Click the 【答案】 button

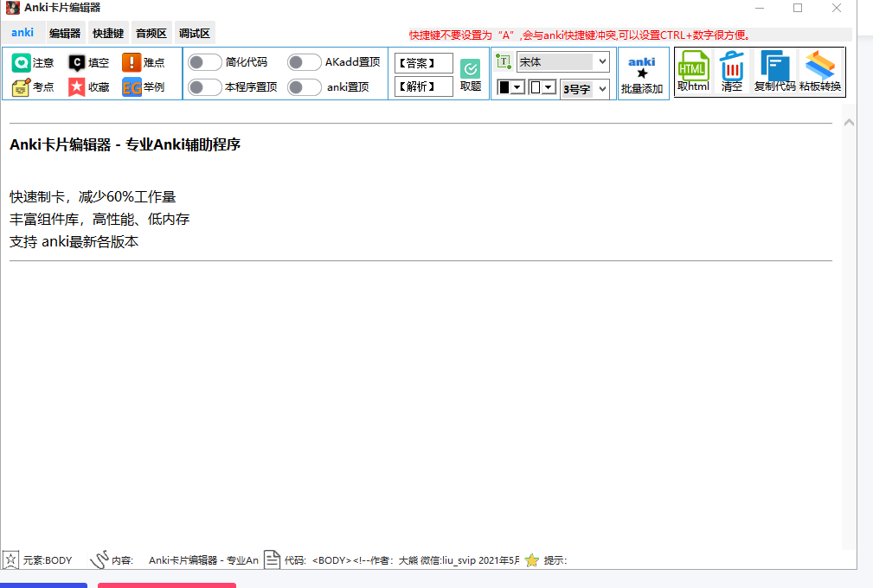coord(424,63)
